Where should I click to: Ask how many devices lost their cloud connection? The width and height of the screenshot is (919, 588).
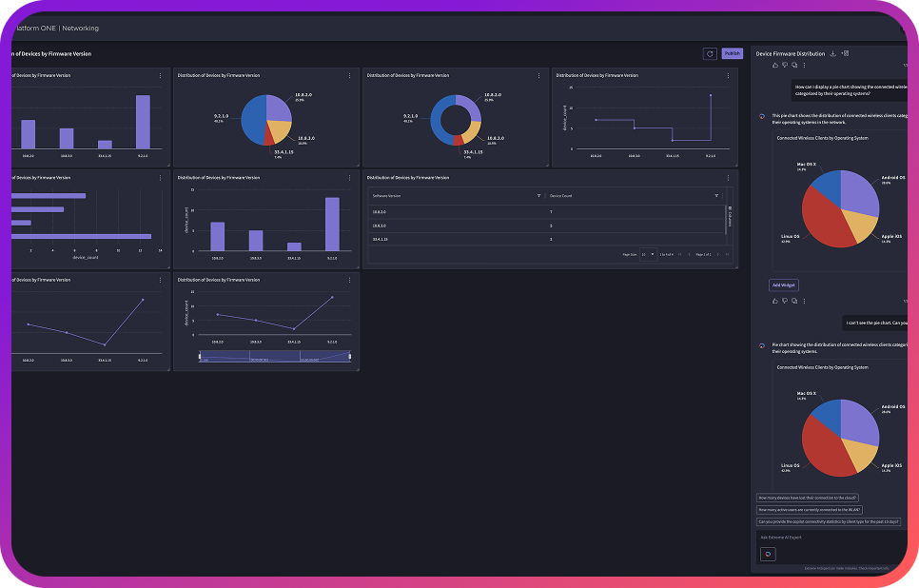807,497
